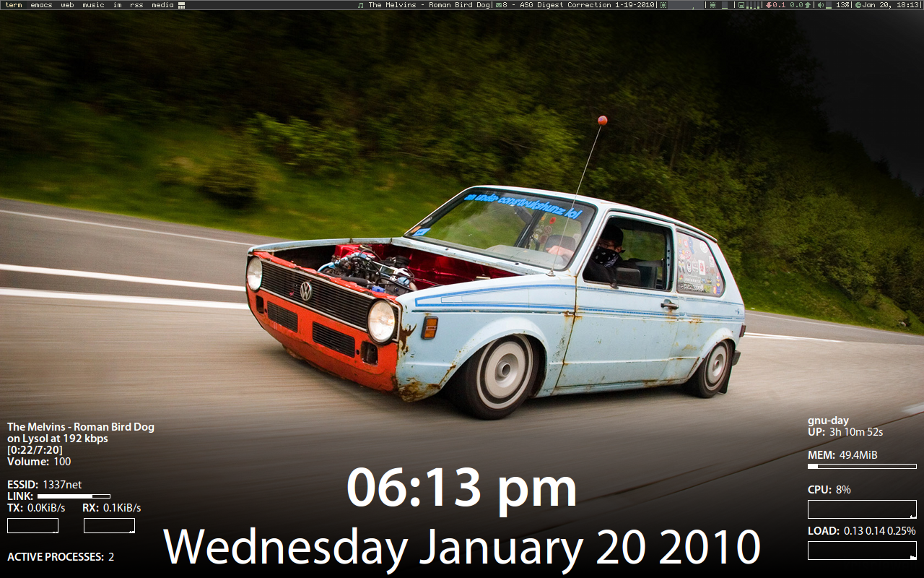Click the 'gnu-day' hostname text

tap(828, 420)
